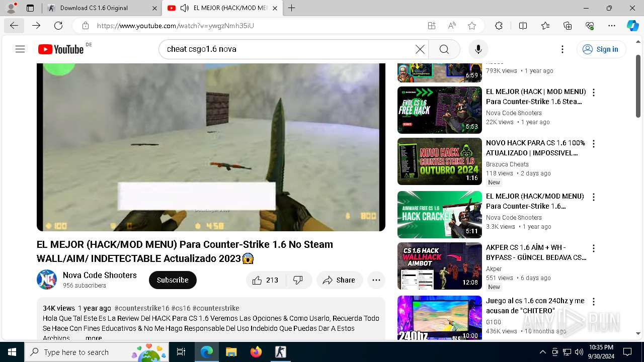Open options for Juego al cs 1.6 video

594,302
